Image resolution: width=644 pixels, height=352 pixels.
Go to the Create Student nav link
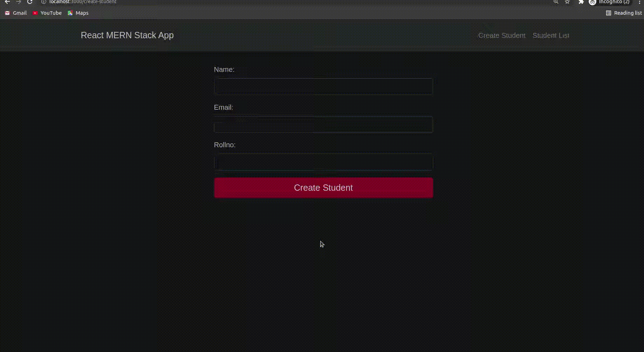(x=502, y=35)
